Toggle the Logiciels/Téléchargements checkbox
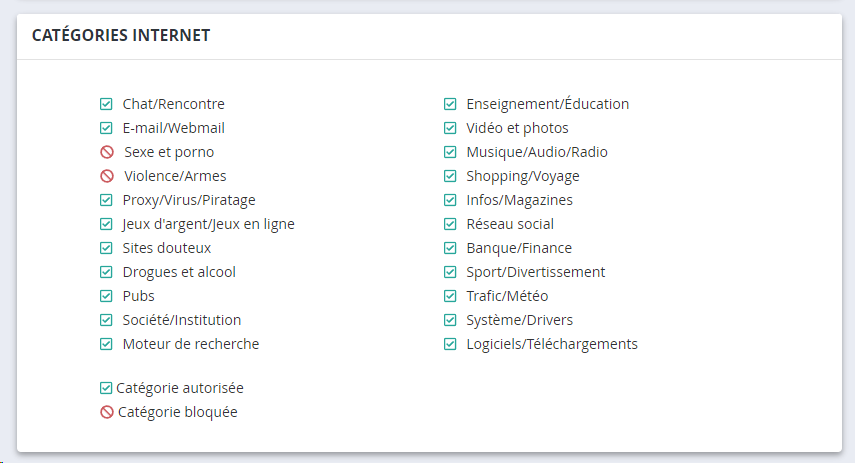The width and height of the screenshot is (855, 463). point(450,344)
